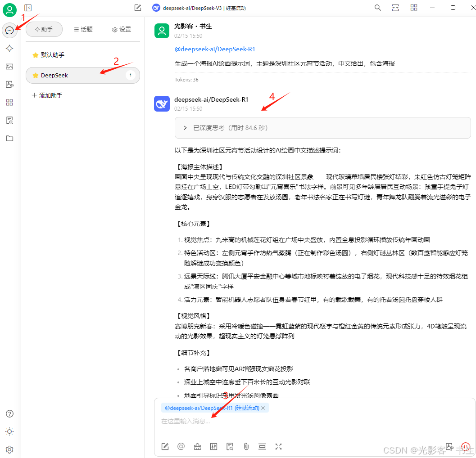Toggle the light/dark theme sun icon
The height and width of the screenshot is (458, 476).
[x=9, y=431]
